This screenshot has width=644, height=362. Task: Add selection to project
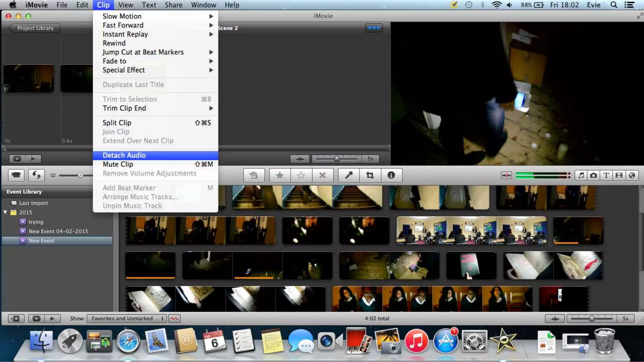click(x=253, y=175)
